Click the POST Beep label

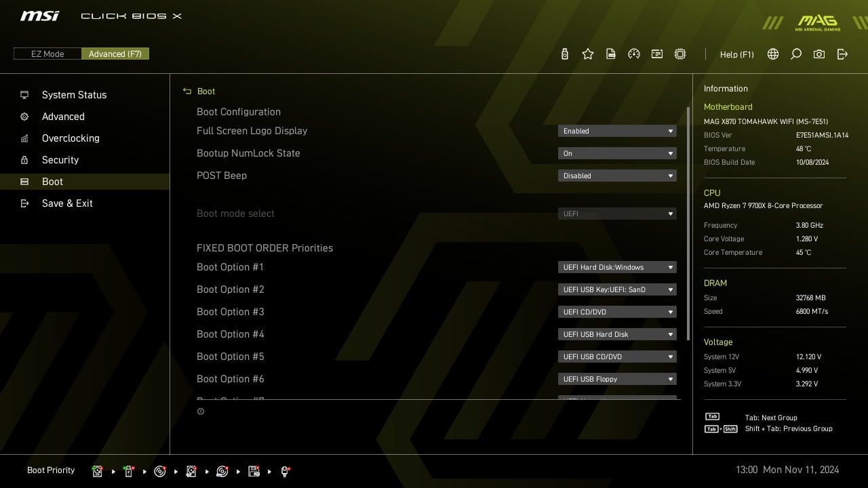222,176
